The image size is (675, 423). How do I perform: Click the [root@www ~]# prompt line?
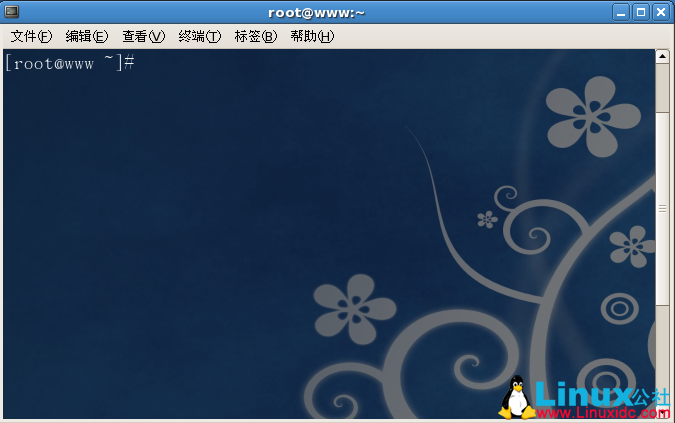[70, 64]
